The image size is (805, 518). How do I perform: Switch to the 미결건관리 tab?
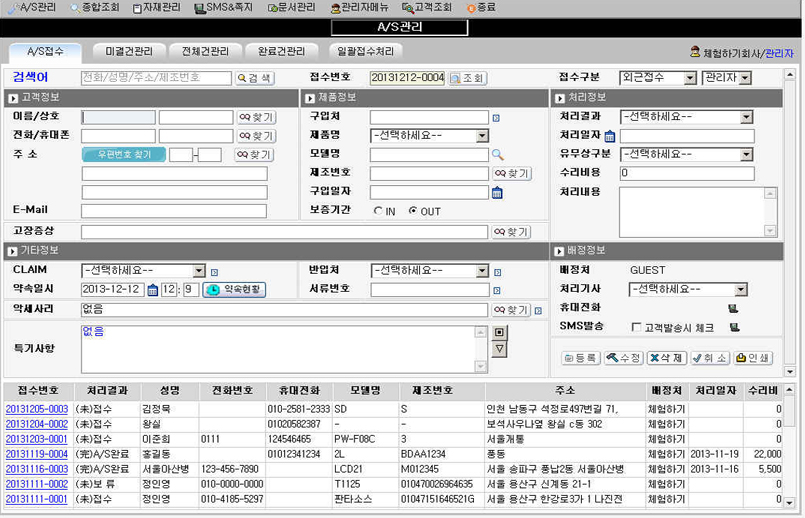pyautogui.click(x=129, y=51)
